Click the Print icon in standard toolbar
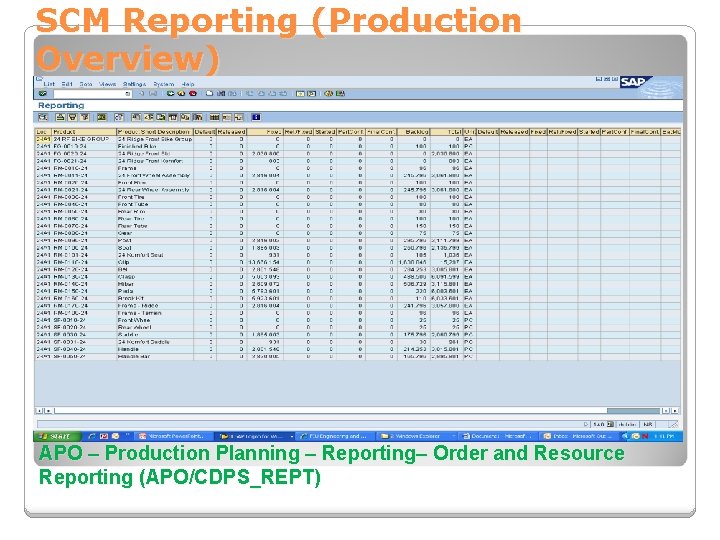The height and width of the screenshot is (540, 720). [x=209, y=94]
